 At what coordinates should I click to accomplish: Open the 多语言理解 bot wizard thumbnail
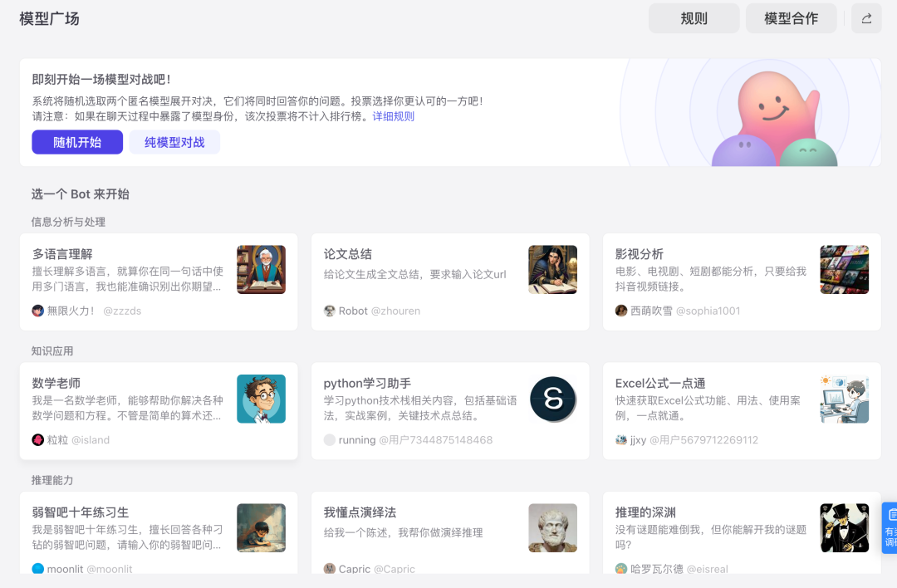click(x=261, y=270)
